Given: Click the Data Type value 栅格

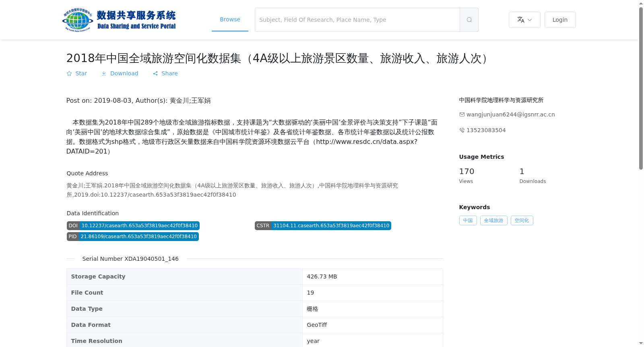Looking at the screenshot, I should 312,309.
